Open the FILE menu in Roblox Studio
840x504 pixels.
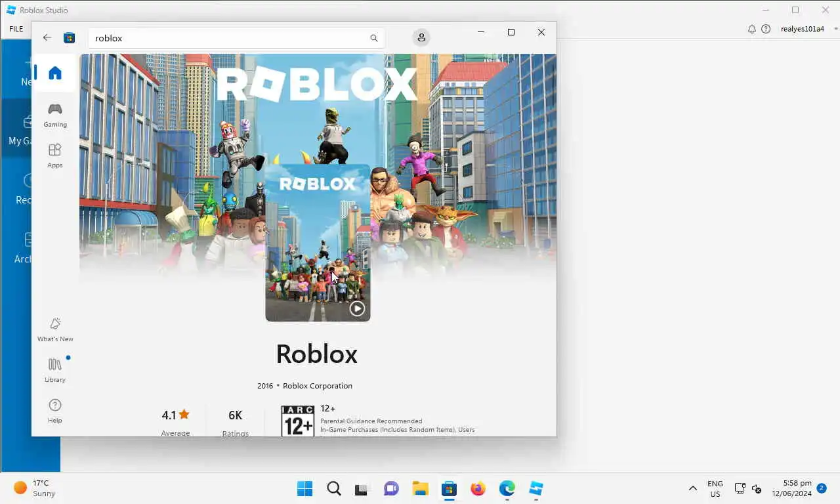pyautogui.click(x=16, y=29)
